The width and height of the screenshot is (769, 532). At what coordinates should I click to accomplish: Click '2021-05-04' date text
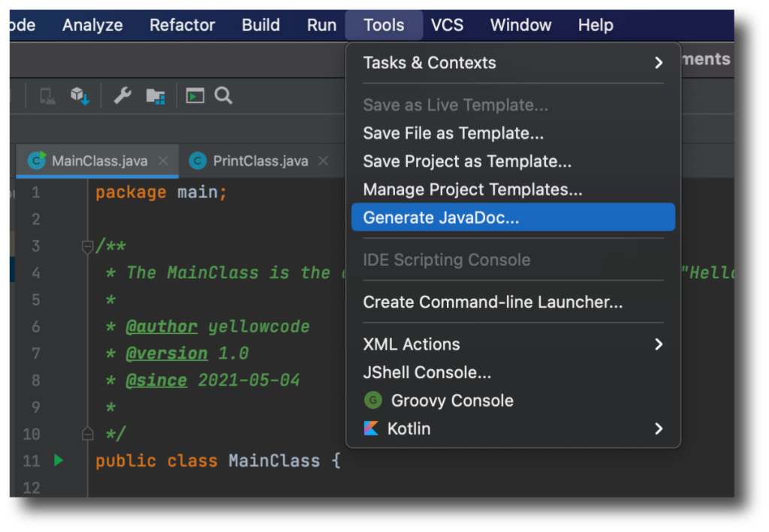(x=249, y=380)
